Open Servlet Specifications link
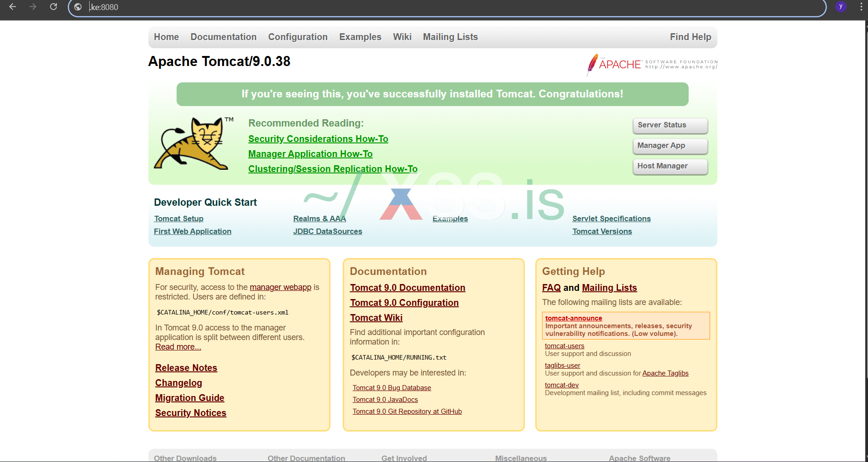Viewport: 868px width, 462px height. (611, 218)
